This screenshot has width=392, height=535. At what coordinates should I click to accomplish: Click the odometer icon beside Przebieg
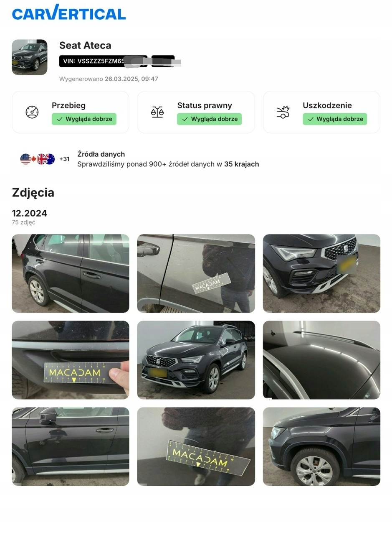tap(32, 112)
